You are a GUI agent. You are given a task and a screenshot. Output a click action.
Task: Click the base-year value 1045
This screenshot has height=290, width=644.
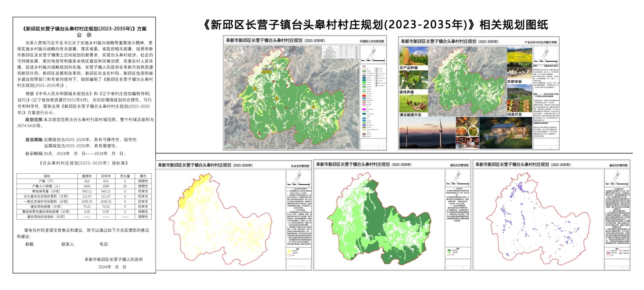pos(87,186)
